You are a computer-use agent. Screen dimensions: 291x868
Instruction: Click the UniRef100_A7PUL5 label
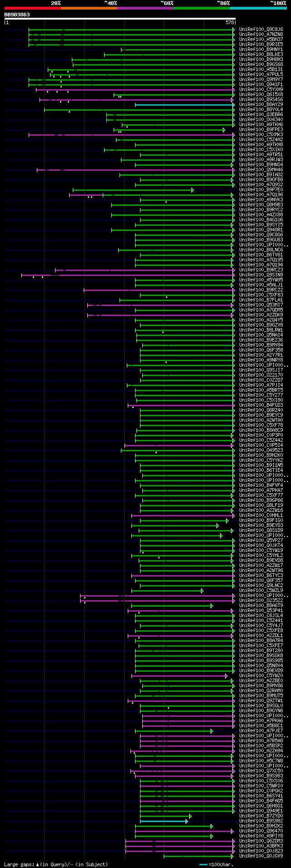click(x=261, y=75)
